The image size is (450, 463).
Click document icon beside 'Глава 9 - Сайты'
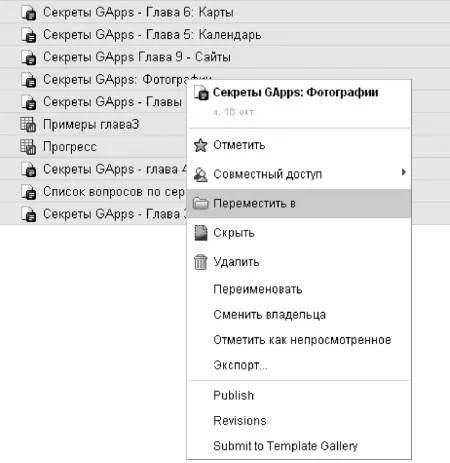click(29, 57)
